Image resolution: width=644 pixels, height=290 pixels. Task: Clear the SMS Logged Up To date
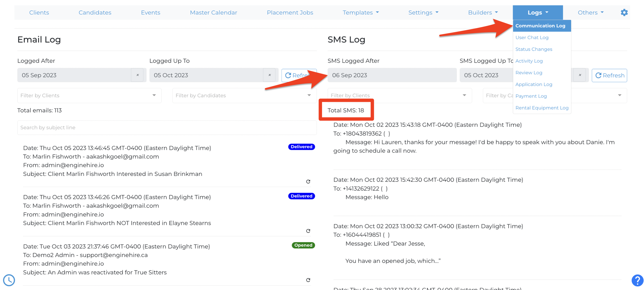coord(580,75)
